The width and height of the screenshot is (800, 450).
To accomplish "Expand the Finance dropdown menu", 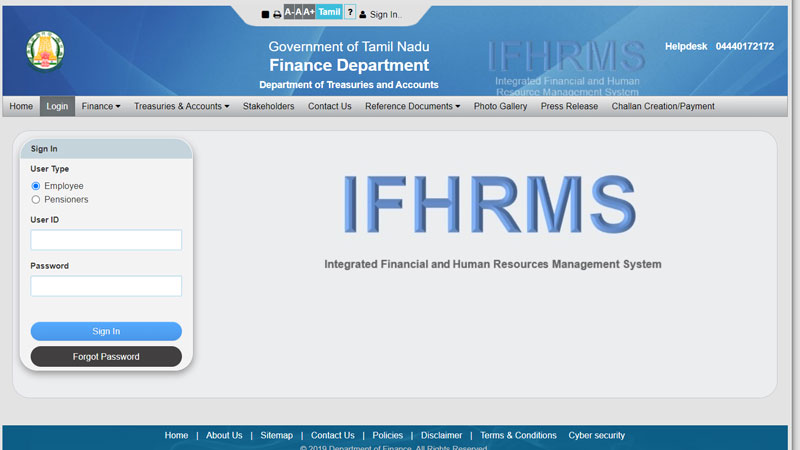I will point(101,106).
